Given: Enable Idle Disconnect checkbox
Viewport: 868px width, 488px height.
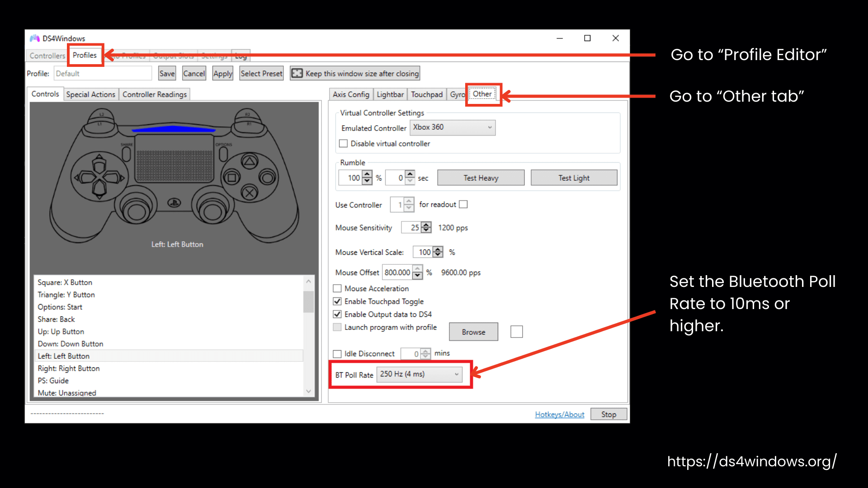Looking at the screenshot, I should tap(337, 354).
